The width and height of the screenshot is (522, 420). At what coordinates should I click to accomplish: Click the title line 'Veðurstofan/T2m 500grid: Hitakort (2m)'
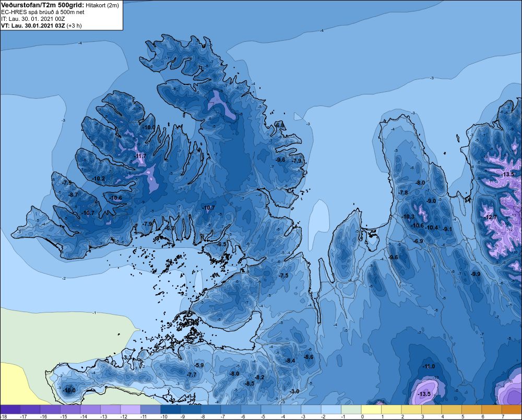[60, 5]
